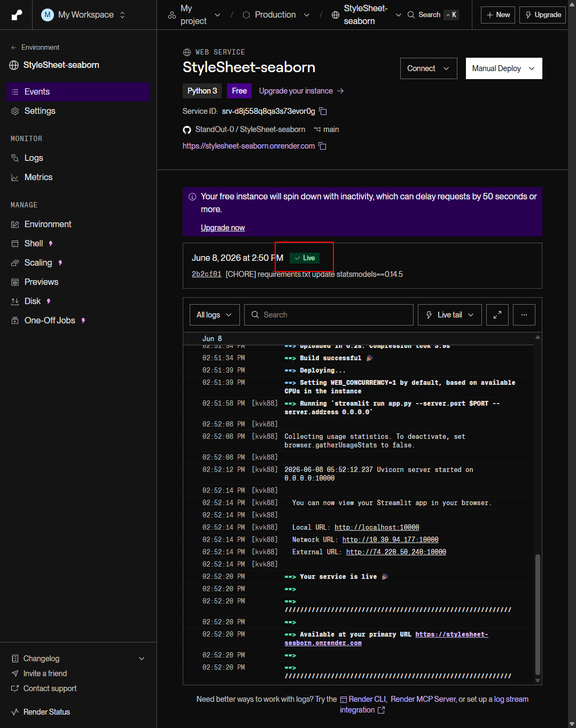Open the stylesheet-seaborn.onrender.com link

(x=248, y=146)
